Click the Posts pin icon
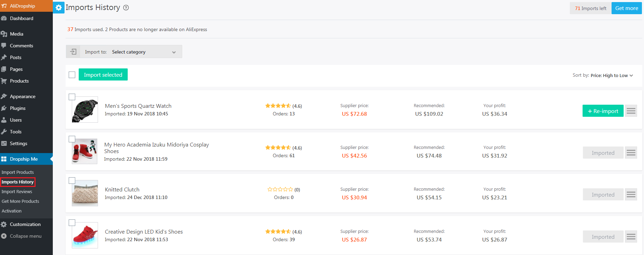This screenshot has height=255, width=644. click(4, 57)
